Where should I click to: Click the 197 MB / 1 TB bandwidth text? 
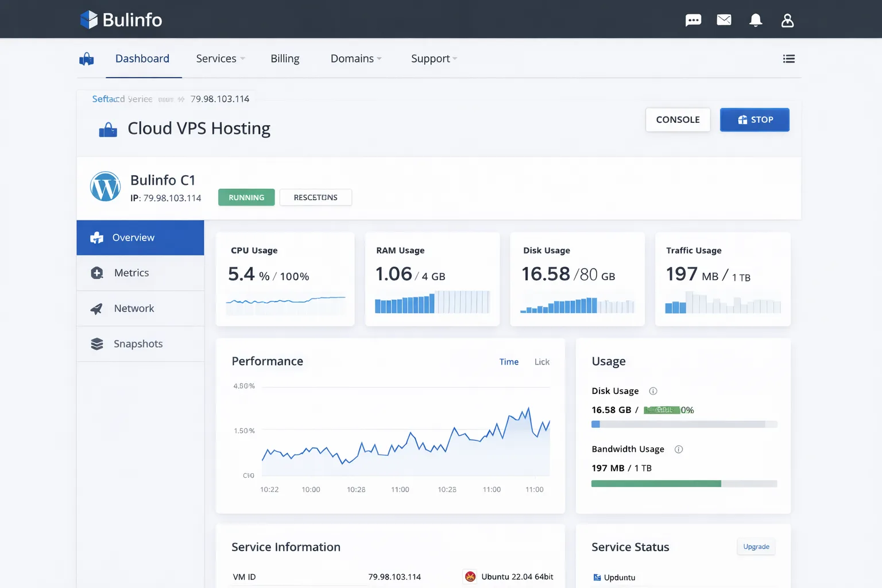tap(621, 468)
